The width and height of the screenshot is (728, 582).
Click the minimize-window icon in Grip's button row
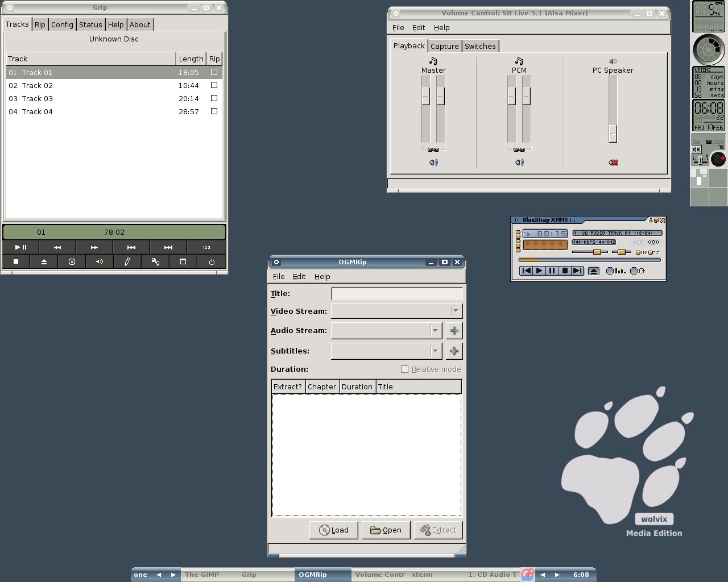pos(183,261)
